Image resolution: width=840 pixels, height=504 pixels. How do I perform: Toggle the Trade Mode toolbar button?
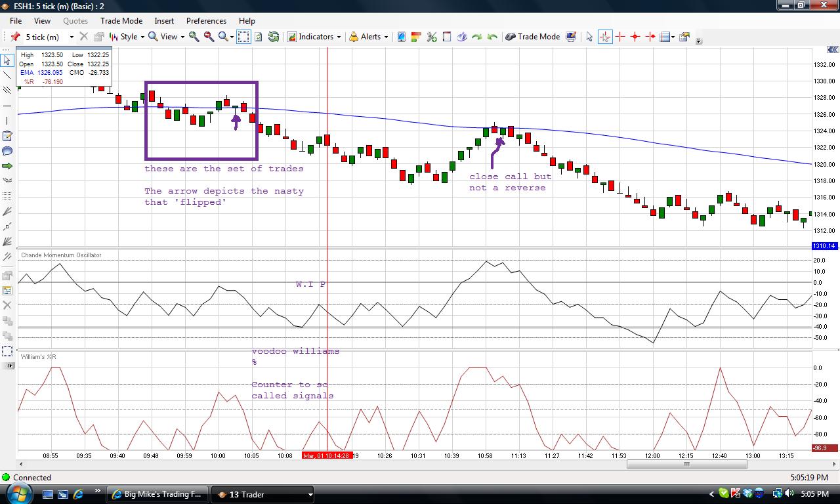[532, 37]
